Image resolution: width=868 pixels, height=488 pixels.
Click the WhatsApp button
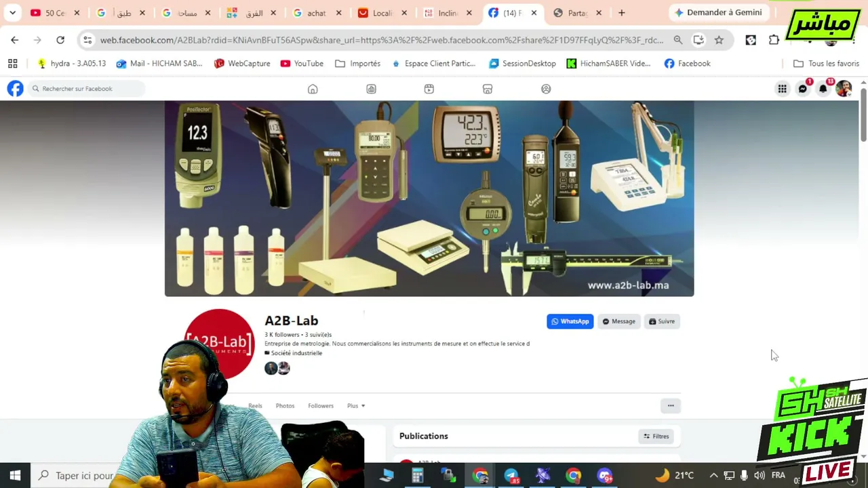tap(570, 321)
